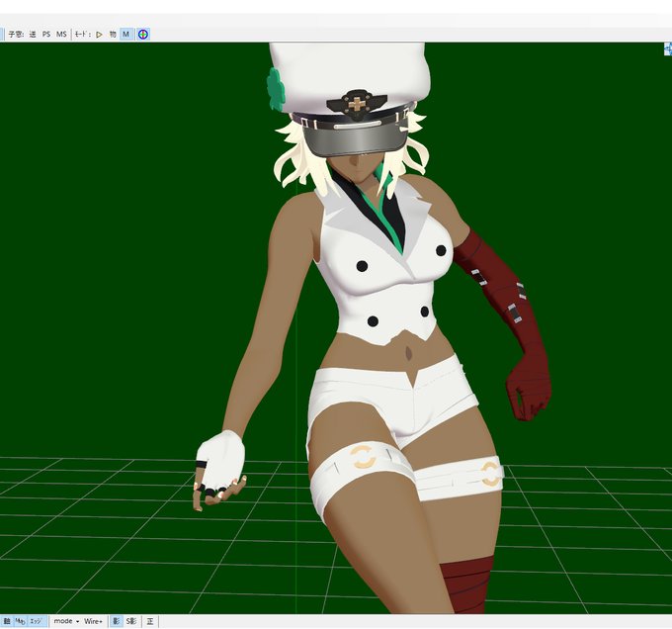Toggle the PS button
Screen dimensions: 672x629
[46, 35]
